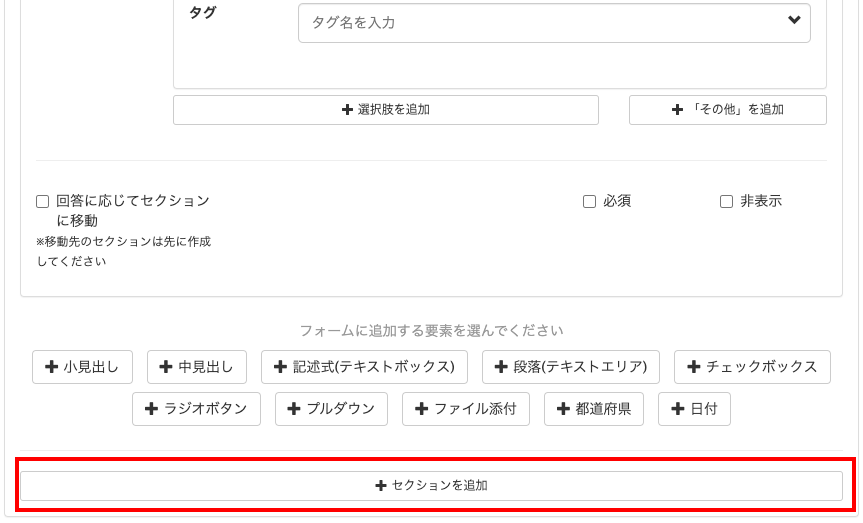Add a 日付 field
863x523 pixels.
pos(694,409)
